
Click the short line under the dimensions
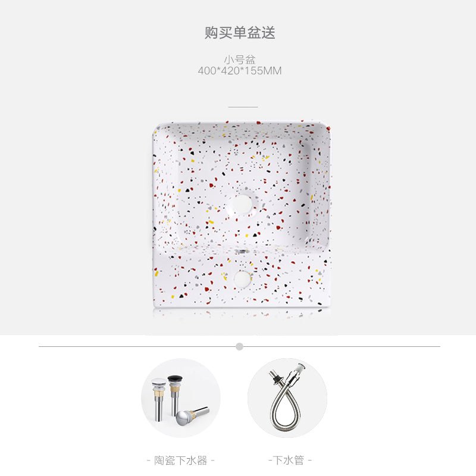(x=243, y=107)
